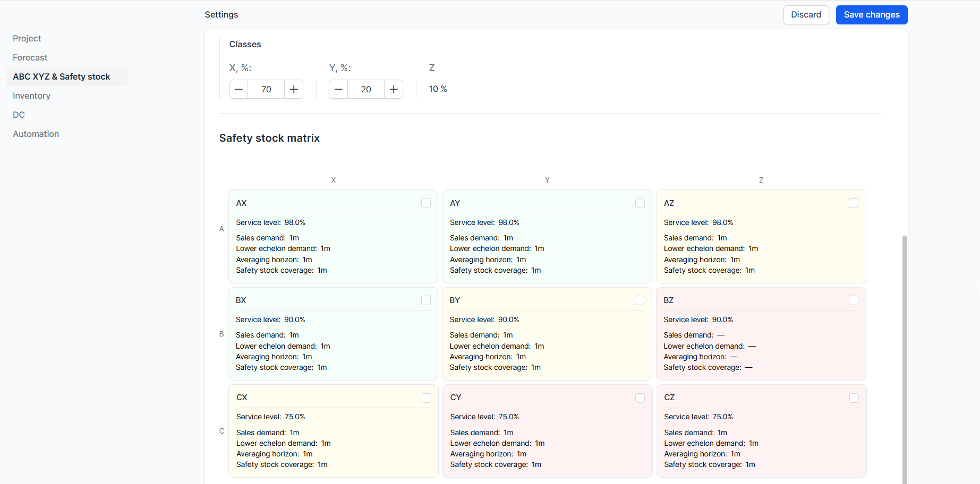Discard the unsaved settings

coord(806,15)
